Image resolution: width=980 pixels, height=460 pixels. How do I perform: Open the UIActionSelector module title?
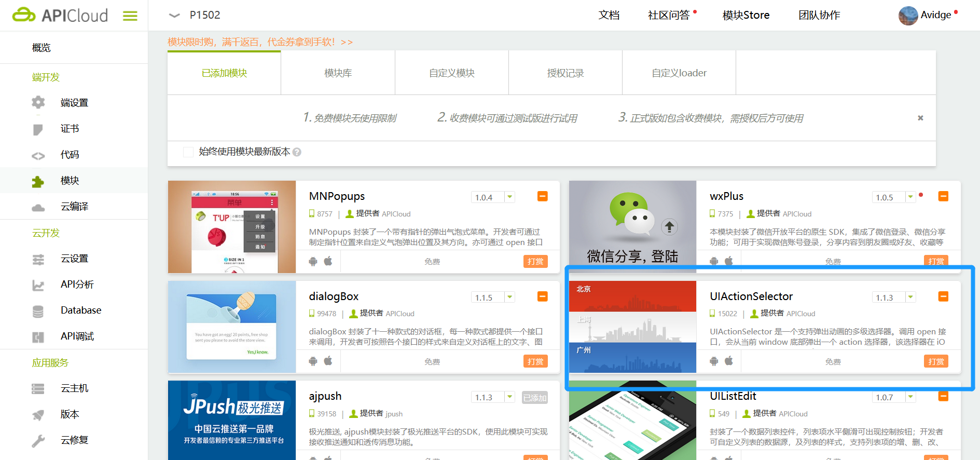[x=751, y=296]
